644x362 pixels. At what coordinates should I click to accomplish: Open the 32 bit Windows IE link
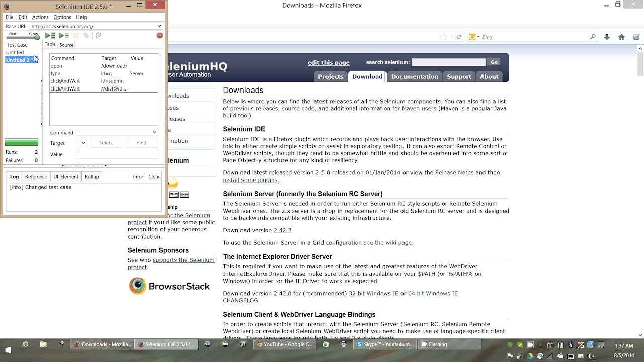coord(373,294)
